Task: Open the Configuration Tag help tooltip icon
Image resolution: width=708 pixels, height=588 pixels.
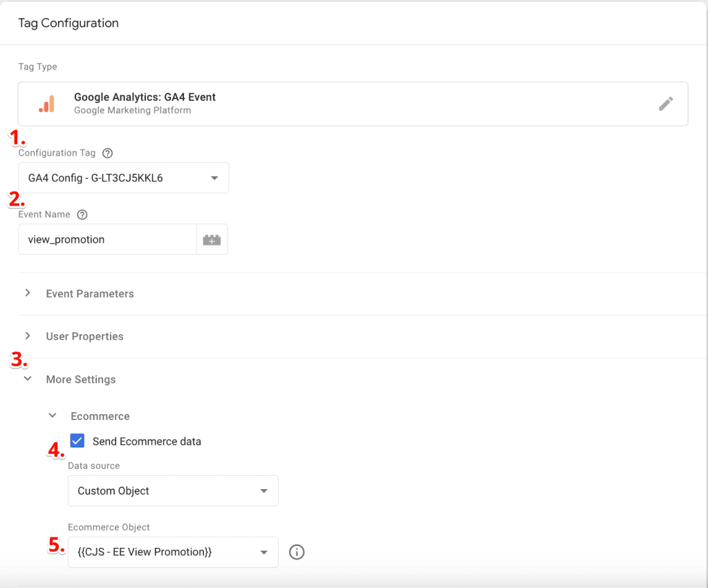Action: (107, 153)
